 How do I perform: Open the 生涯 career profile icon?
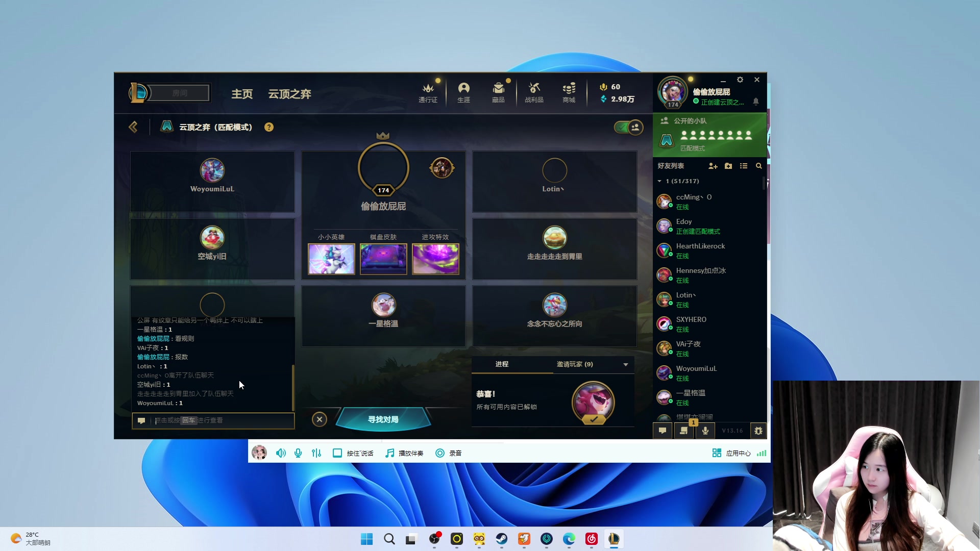pos(463,92)
